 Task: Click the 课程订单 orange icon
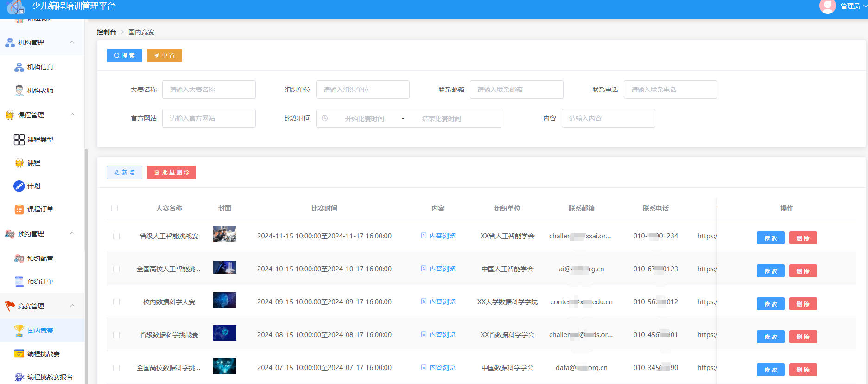click(19, 209)
